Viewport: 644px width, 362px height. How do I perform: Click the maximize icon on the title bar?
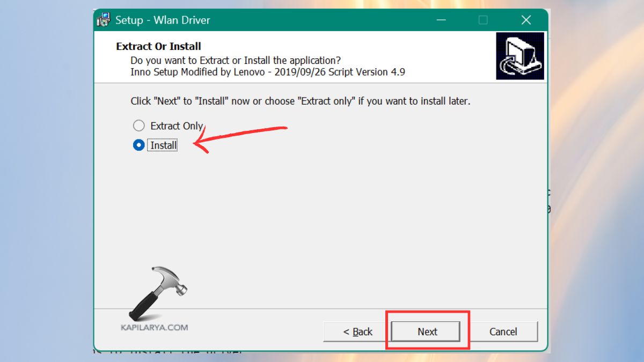pyautogui.click(x=482, y=19)
